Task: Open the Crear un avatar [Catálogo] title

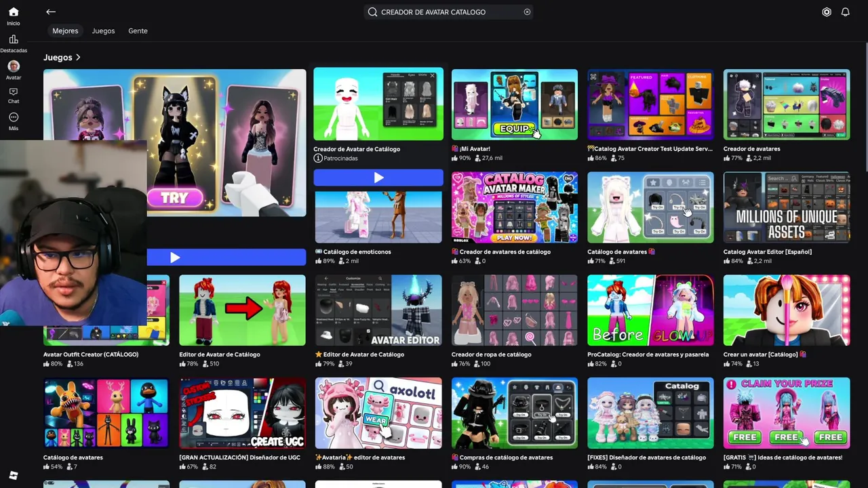Action: click(765, 354)
